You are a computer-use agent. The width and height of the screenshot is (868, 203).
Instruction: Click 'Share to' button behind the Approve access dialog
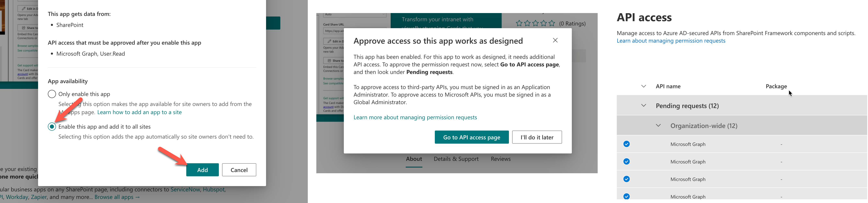pos(334,61)
